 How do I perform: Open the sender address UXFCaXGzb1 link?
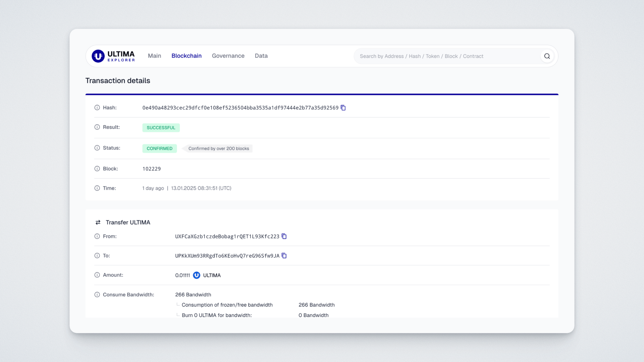(x=227, y=237)
